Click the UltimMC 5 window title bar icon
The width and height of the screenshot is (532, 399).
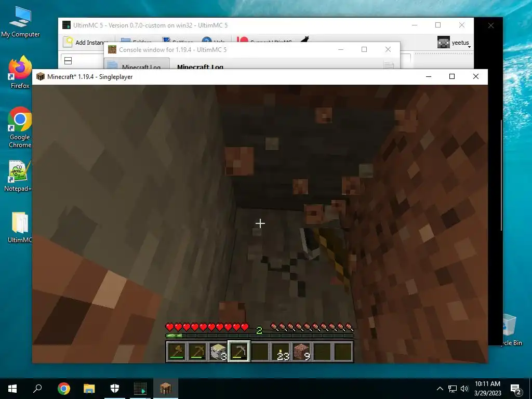[x=66, y=25]
